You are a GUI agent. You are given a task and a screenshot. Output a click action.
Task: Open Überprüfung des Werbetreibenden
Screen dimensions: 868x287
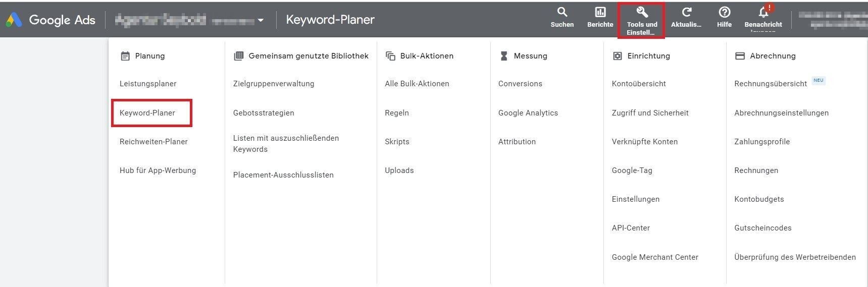[795, 257]
